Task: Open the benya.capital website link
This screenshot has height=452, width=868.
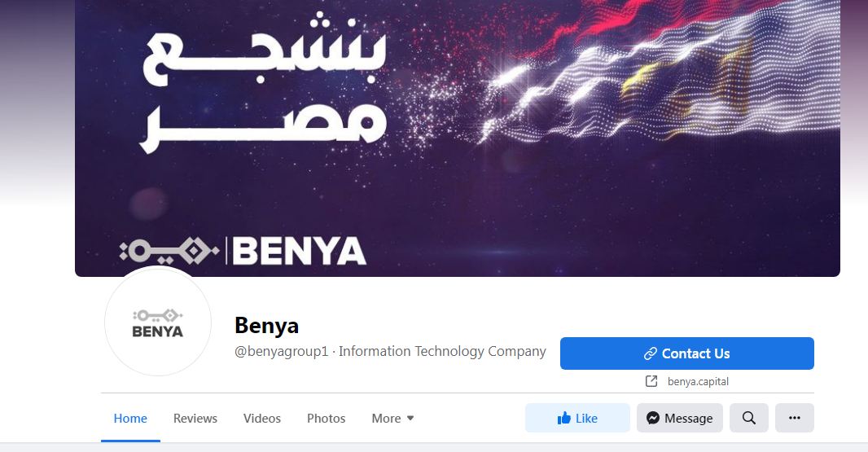Action: pyautogui.click(x=698, y=381)
